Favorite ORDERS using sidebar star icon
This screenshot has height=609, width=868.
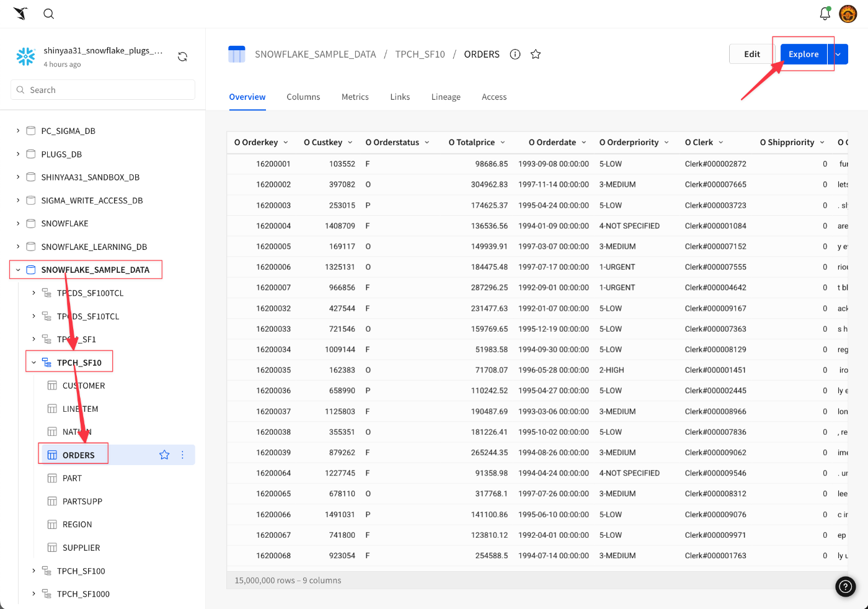tap(164, 455)
